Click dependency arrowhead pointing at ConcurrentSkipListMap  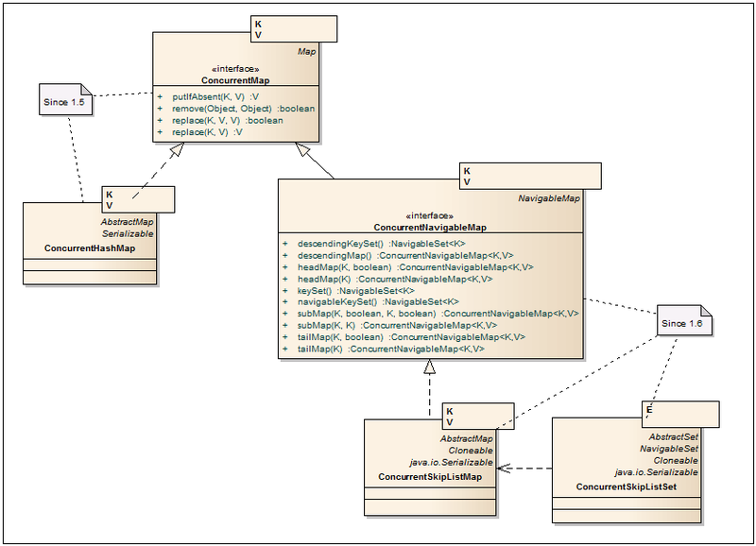(x=504, y=469)
